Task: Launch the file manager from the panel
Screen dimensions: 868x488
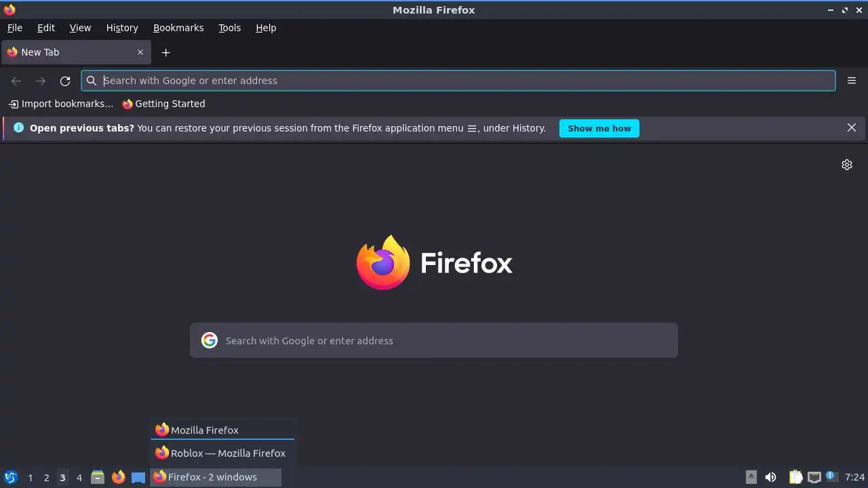Action: [98, 477]
